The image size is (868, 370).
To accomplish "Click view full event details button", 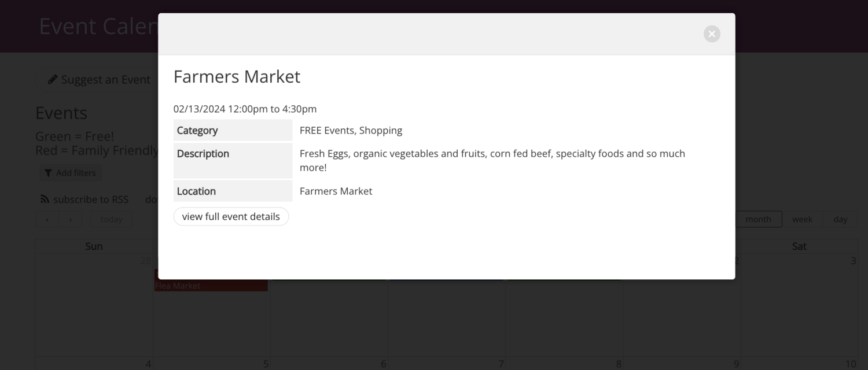I will 231,216.
